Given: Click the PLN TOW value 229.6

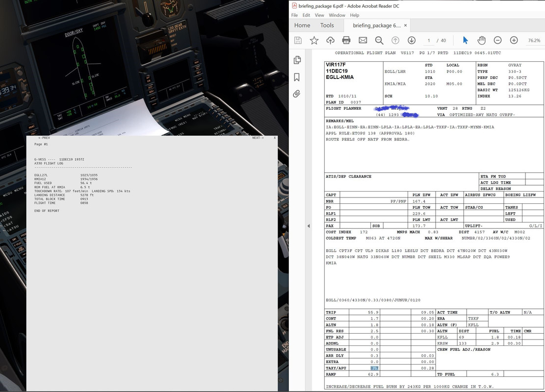Looking at the screenshot, I should click(419, 214).
